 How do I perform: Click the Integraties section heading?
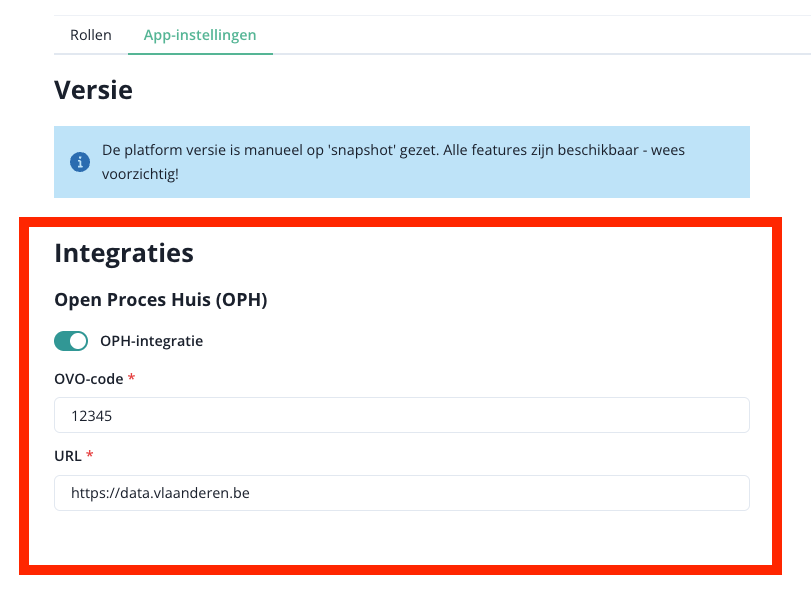click(x=123, y=253)
